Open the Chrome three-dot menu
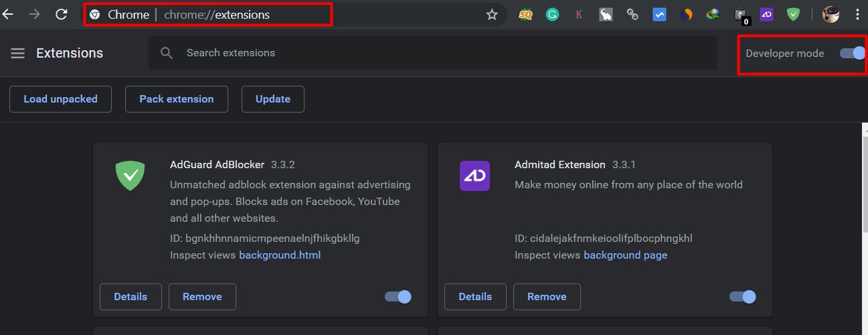This screenshot has width=868, height=335. coord(857,14)
